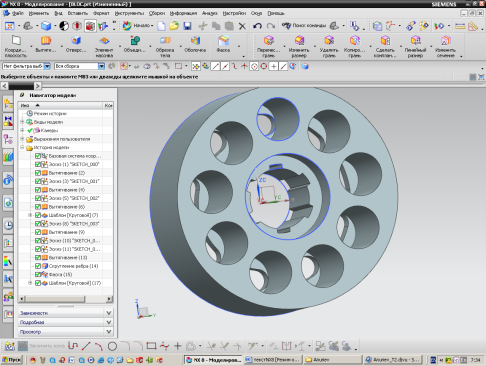
Task: Toggle the Chamfer (15) feature checkbox
Action: tap(38, 274)
